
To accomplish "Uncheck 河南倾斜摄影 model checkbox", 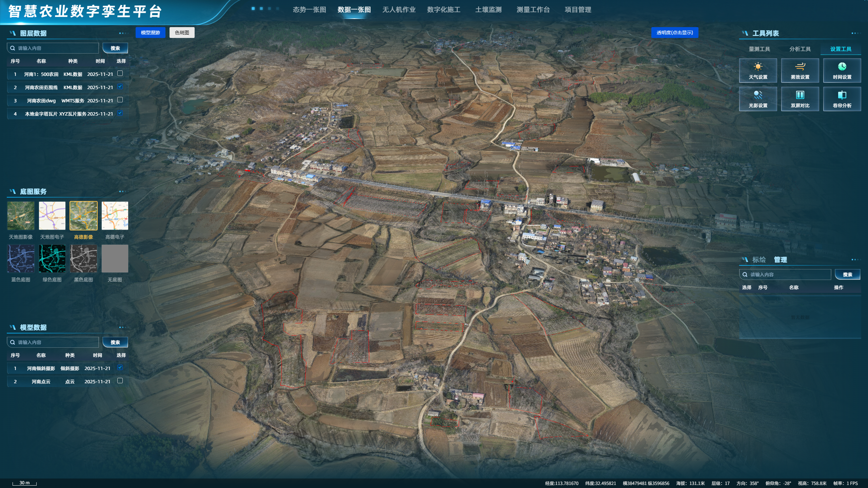I will [120, 367].
